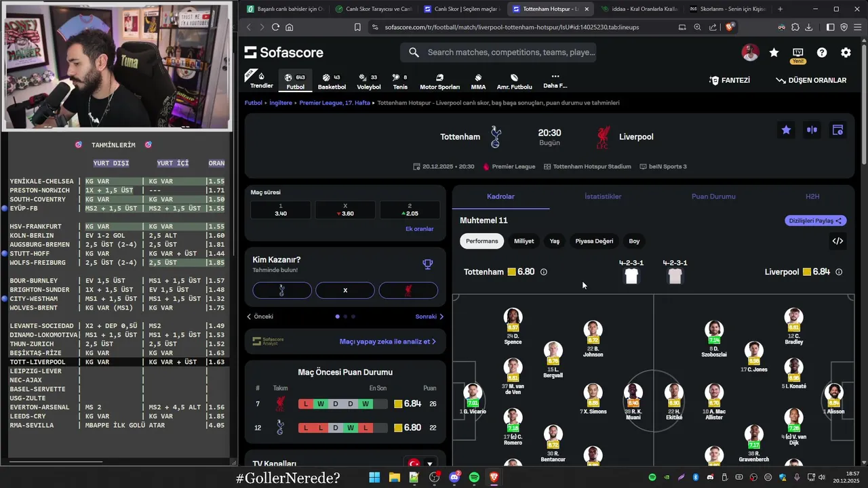The width and height of the screenshot is (868, 488).
Task: Open browser extensions puzzle icon
Action: (795, 27)
